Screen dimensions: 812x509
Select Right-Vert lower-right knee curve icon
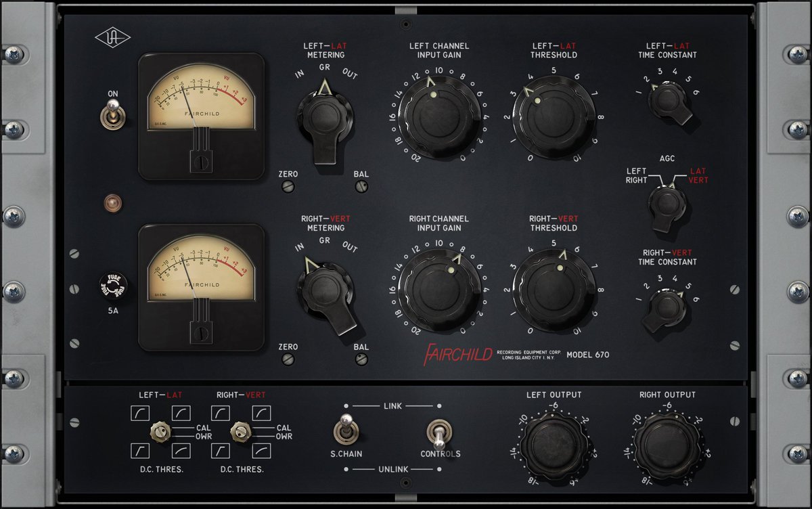(x=261, y=450)
